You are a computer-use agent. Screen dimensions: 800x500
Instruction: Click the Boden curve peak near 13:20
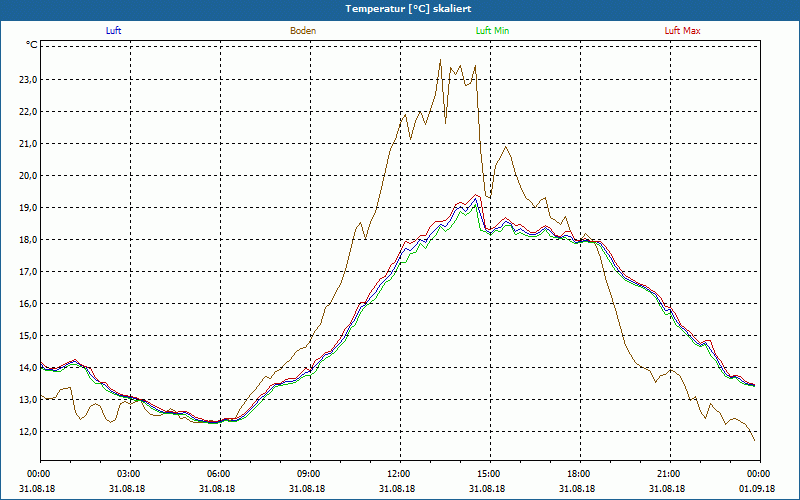pyautogui.click(x=440, y=60)
